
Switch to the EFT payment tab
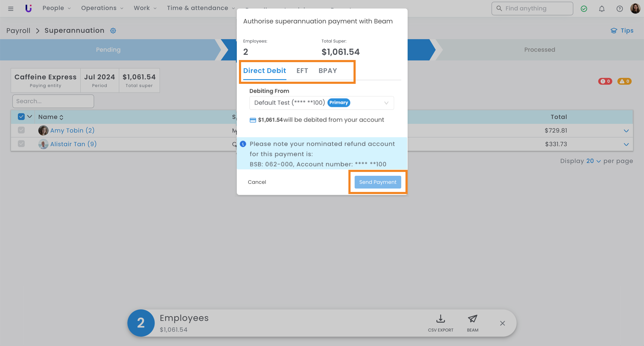tap(302, 71)
